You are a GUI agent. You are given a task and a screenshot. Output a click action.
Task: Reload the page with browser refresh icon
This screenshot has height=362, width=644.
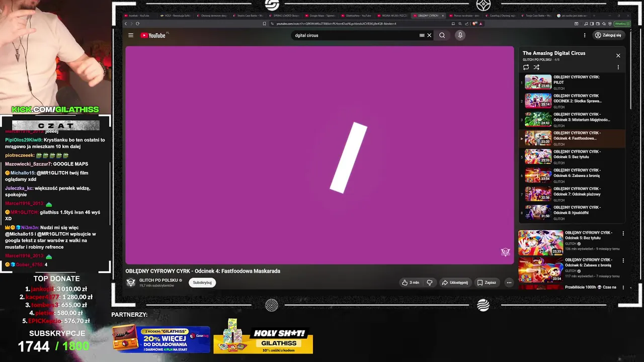[x=137, y=24]
